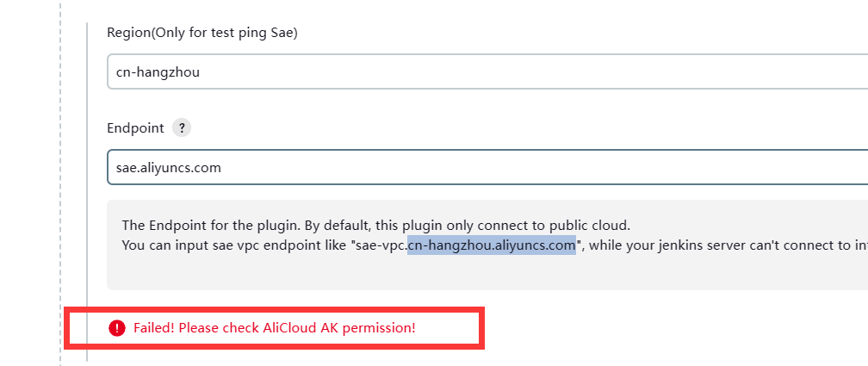This screenshot has height=366, width=868.
Task: Click the word "Failed!" in the error
Action: coord(154,328)
